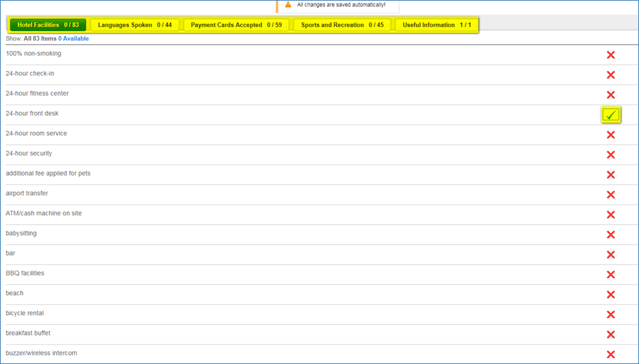Switch to Useful Information tab
The width and height of the screenshot is (639, 364).
(x=437, y=25)
